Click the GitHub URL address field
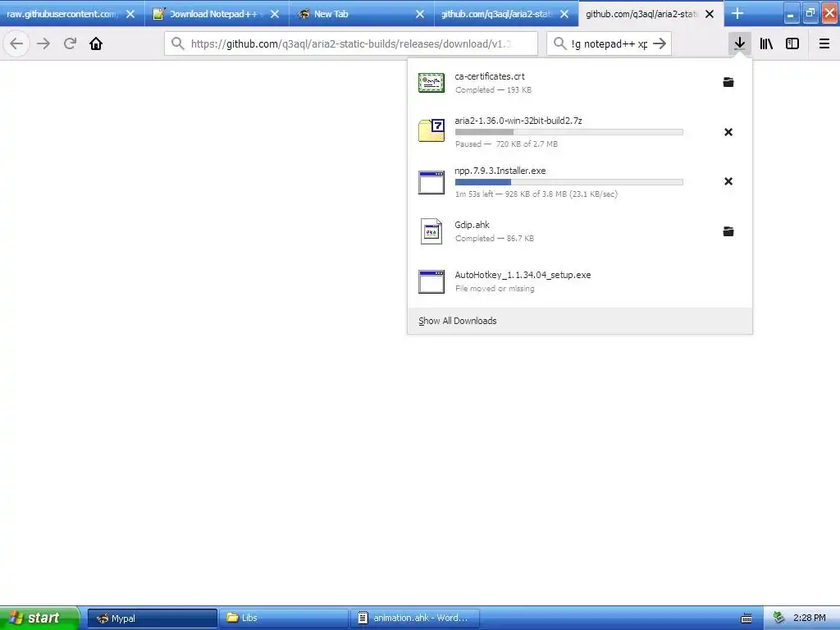The image size is (840, 630). click(351, 43)
